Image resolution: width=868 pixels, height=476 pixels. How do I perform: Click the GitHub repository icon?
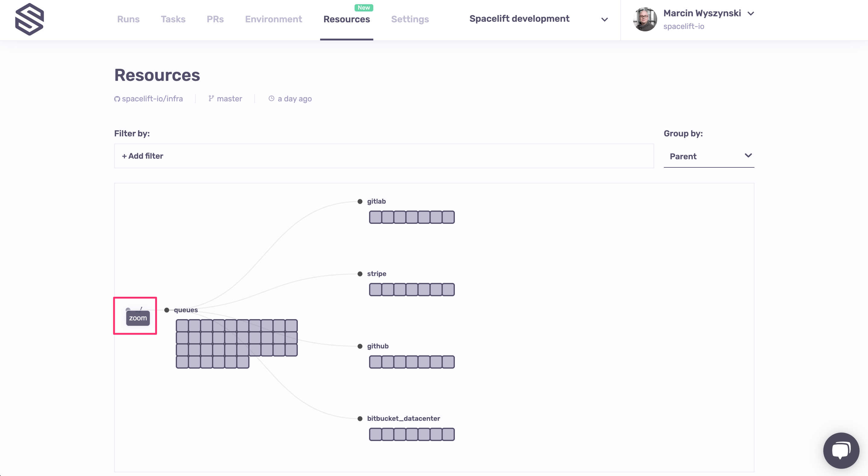point(117,99)
